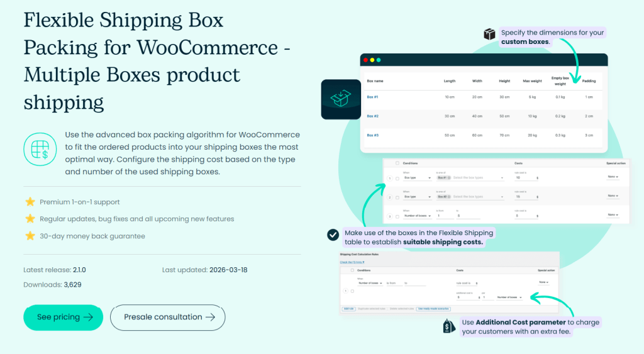644x354 pixels.
Task: Click the box packing plugin logo icon
Action: coord(341,99)
